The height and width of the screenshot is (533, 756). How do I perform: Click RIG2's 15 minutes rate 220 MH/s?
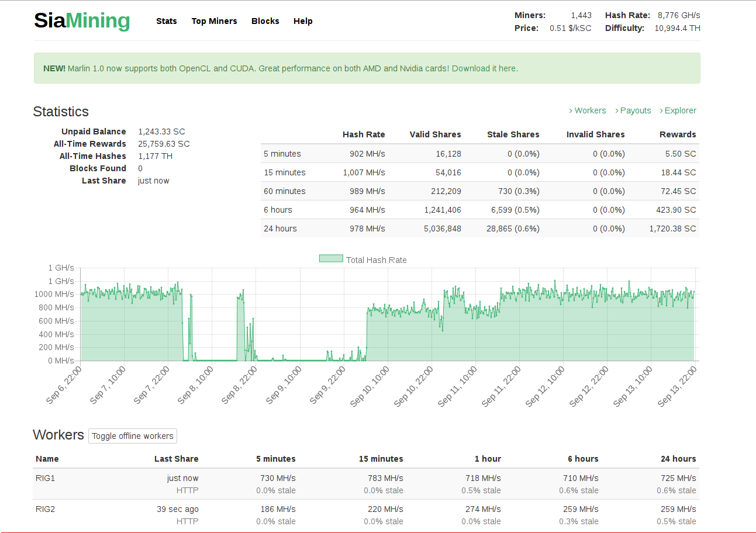[x=385, y=509]
